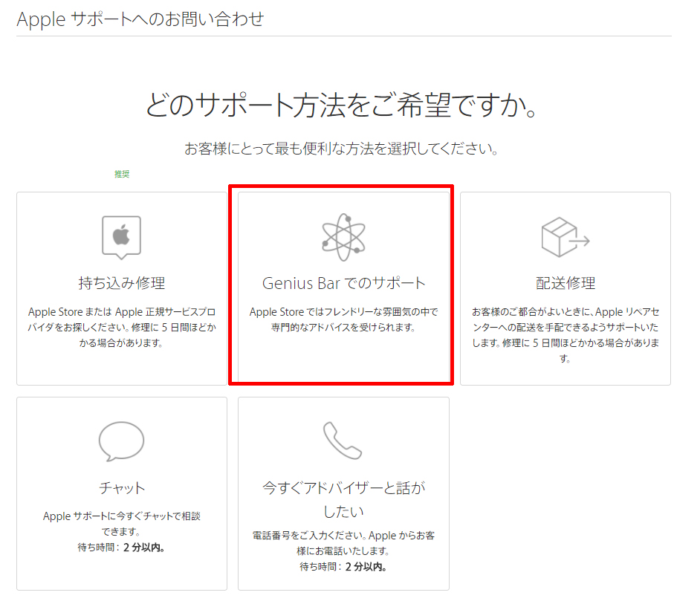Click the Genius Bar atom icon

343,237
